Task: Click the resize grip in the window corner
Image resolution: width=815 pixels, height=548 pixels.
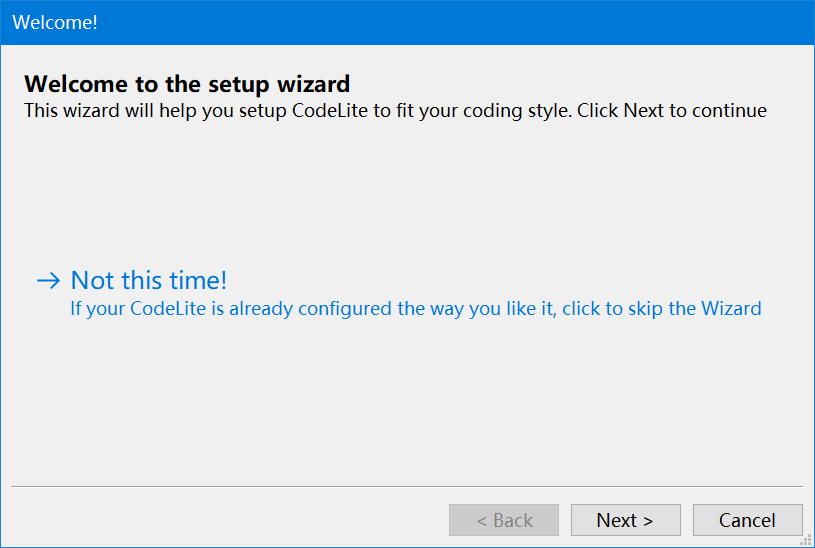Action: click(x=807, y=541)
